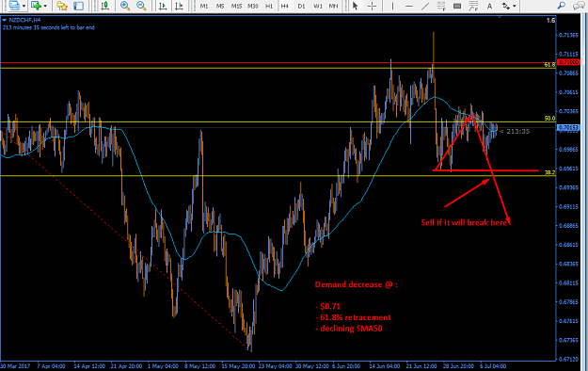Click the '15 May 20:00' date label

pos(239,366)
